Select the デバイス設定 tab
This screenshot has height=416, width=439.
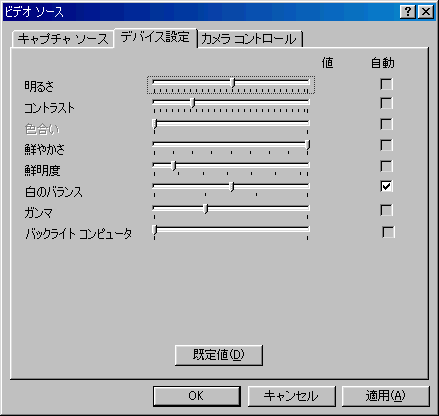click(x=155, y=37)
